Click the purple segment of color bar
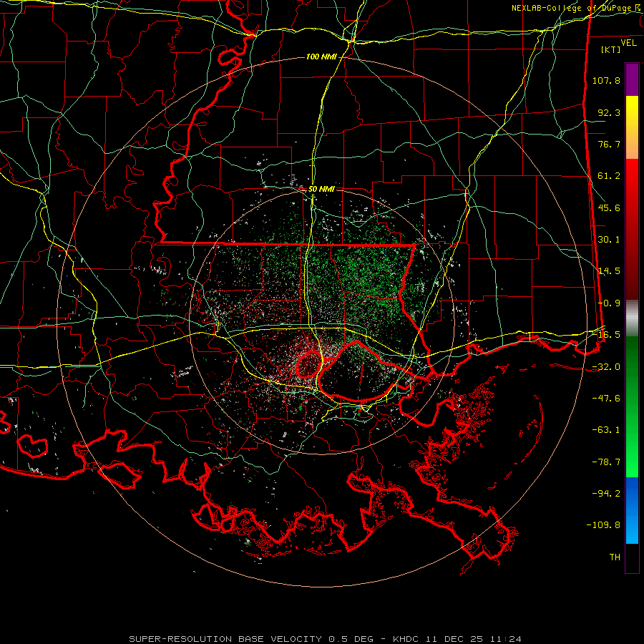 [632, 79]
